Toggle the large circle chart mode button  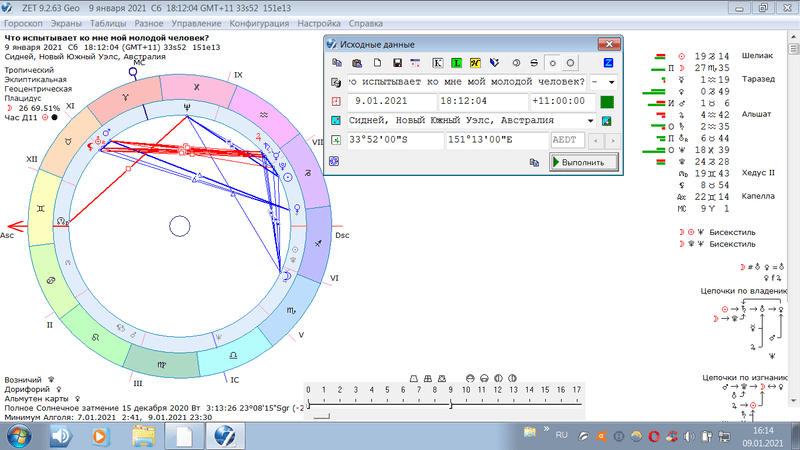570,63
